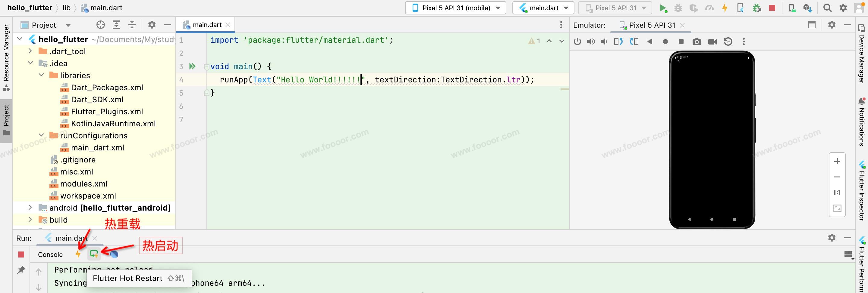Open the main.dart run configuration dropdown

(x=543, y=8)
